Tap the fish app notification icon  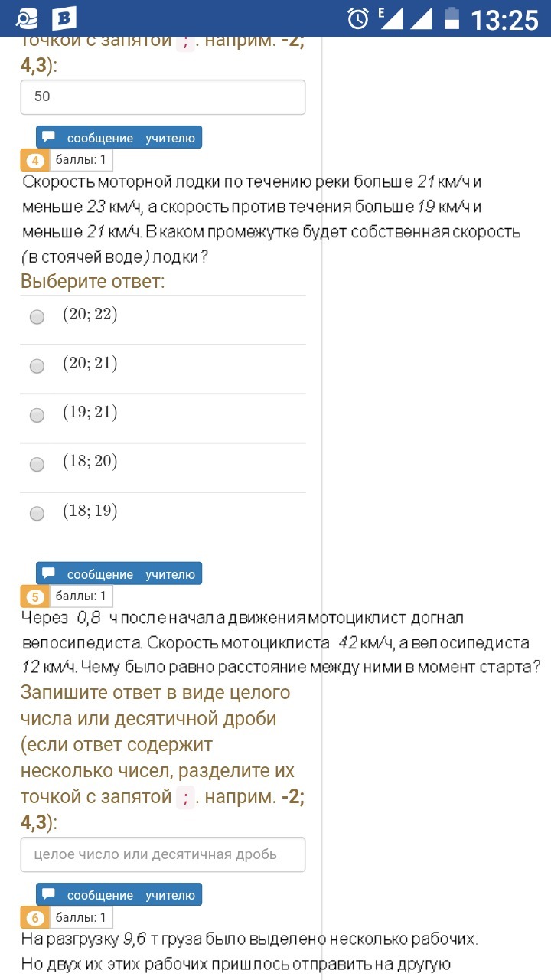tap(26, 18)
